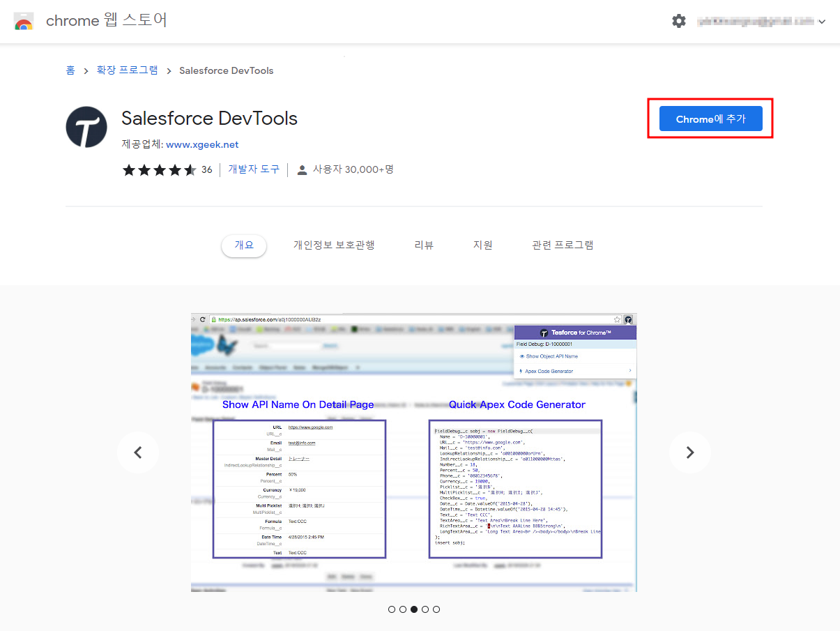Viewport: 840px width, 631px height.
Task: Switch to 개인정보 보호관행 tab
Action: point(334,245)
